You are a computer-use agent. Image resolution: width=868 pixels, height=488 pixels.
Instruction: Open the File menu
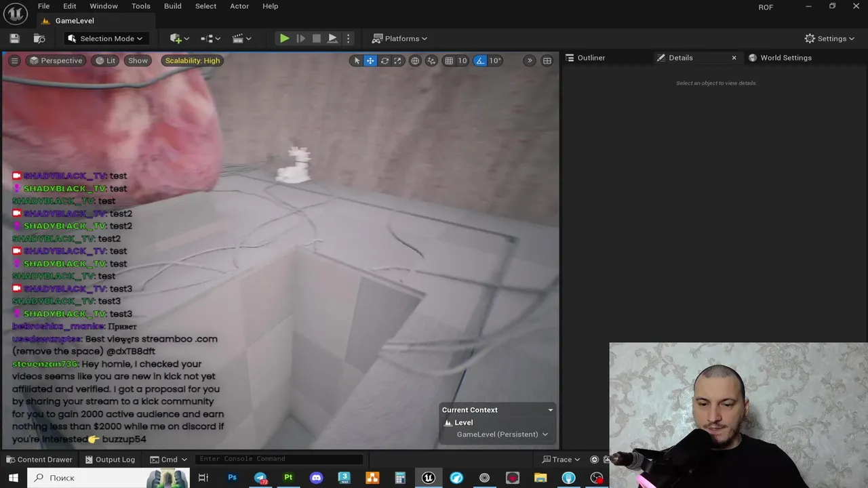[x=43, y=6]
